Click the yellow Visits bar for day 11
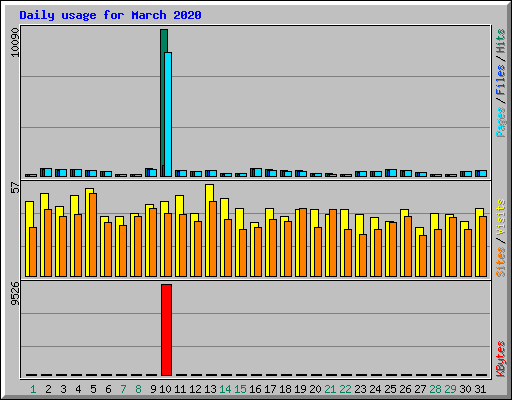The width and height of the screenshot is (512, 400). click(178, 236)
